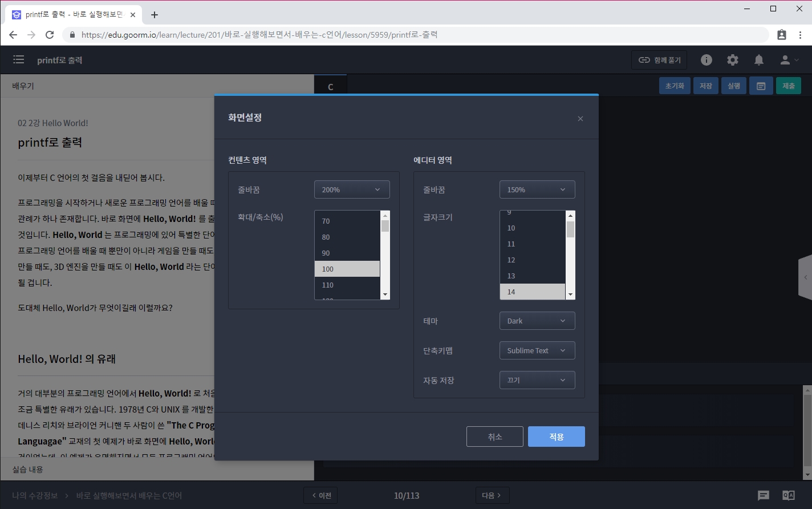Viewport: 812px width, 509px height.
Task: Click the Q&A icon at bottom right
Action: [789, 495]
